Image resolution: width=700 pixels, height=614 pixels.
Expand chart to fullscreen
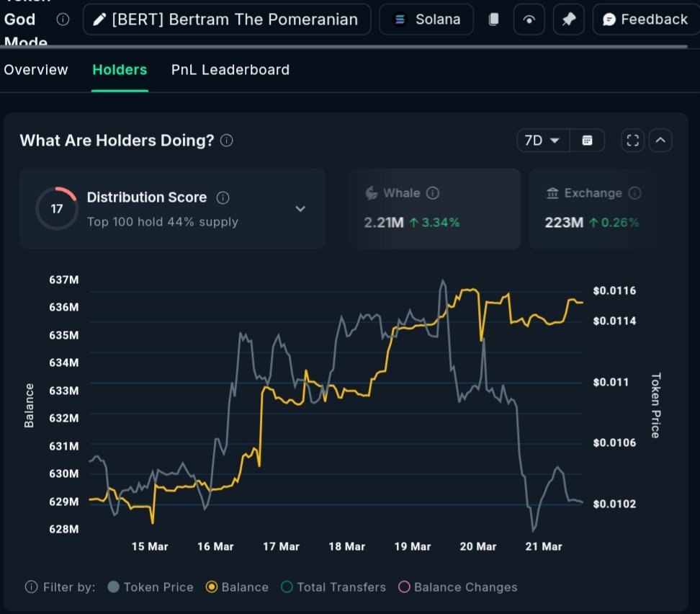pyautogui.click(x=632, y=141)
